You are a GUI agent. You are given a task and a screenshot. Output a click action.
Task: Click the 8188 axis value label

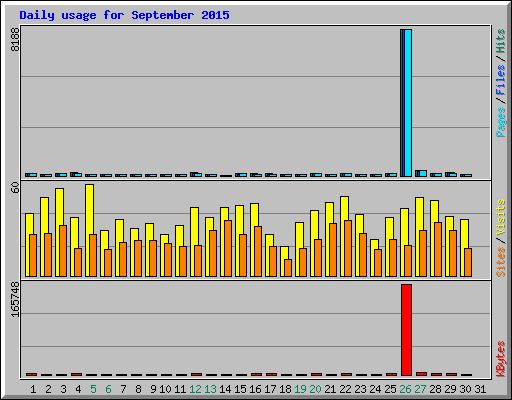click(15, 39)
